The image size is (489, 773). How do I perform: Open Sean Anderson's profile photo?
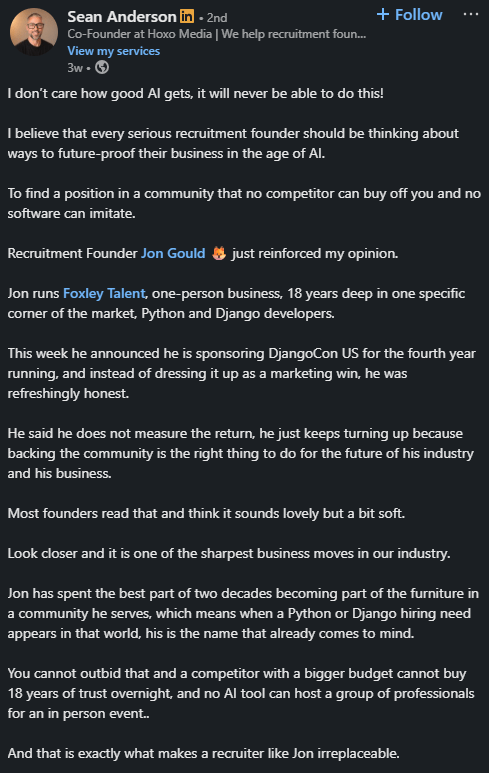tap(34, 32)
